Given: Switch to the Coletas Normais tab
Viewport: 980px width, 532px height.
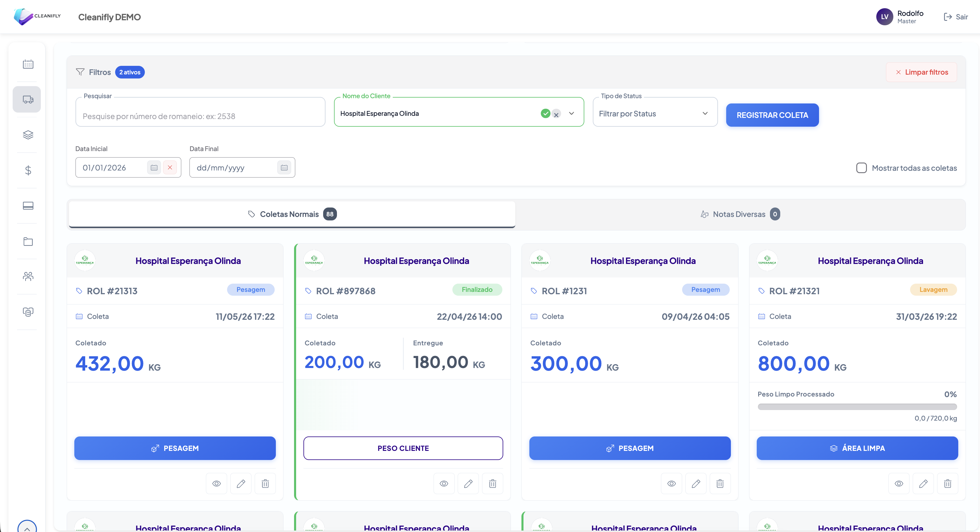Looking at the screenshot, I should (x=292, y=214).
